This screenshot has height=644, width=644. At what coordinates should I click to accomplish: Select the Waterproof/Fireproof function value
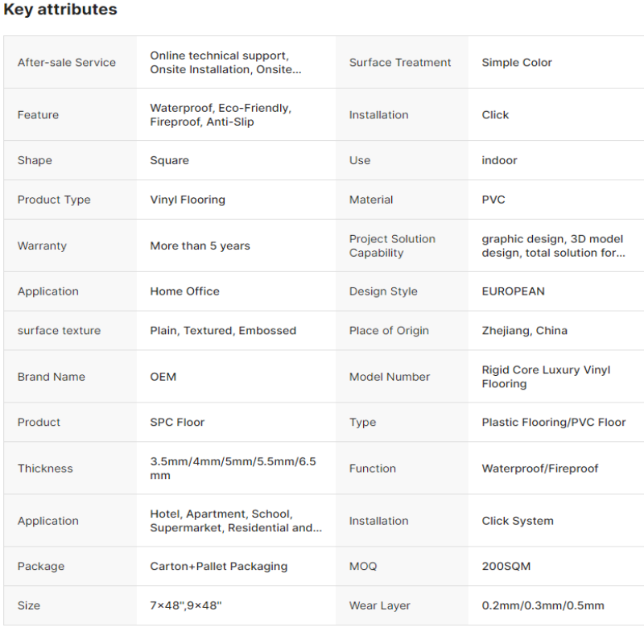(539, 469)
